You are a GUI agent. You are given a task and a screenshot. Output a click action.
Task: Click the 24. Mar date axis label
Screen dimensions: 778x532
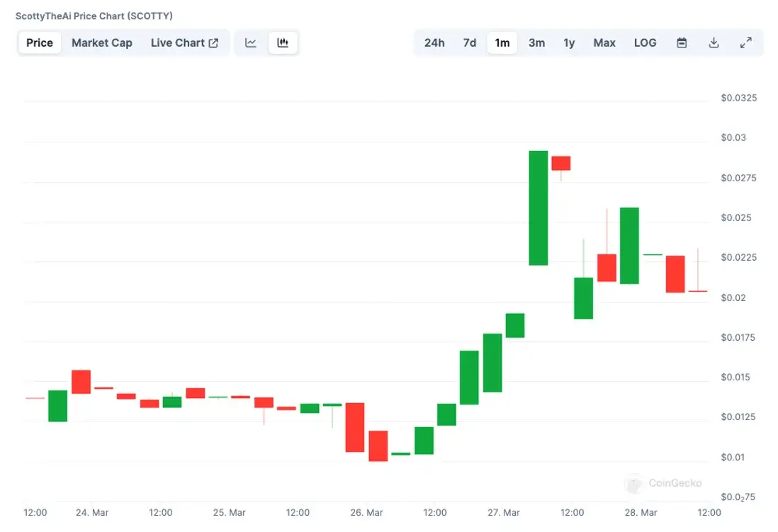pyautogui.click(x=92, y=513)
